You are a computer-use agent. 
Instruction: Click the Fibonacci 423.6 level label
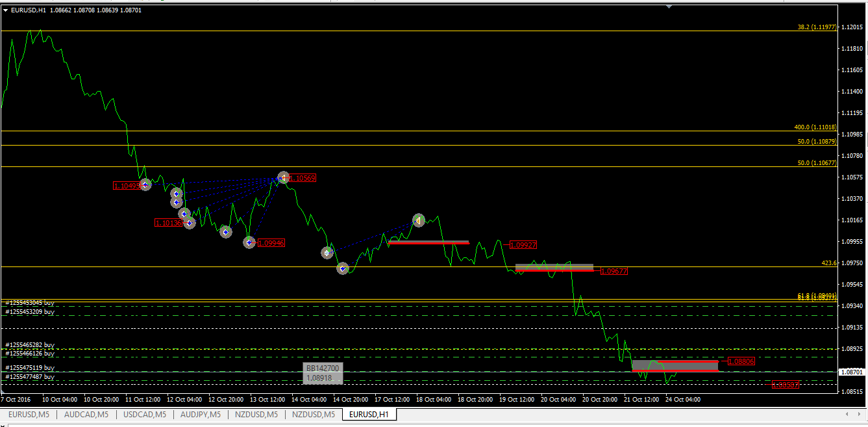(x=829, y=263)
